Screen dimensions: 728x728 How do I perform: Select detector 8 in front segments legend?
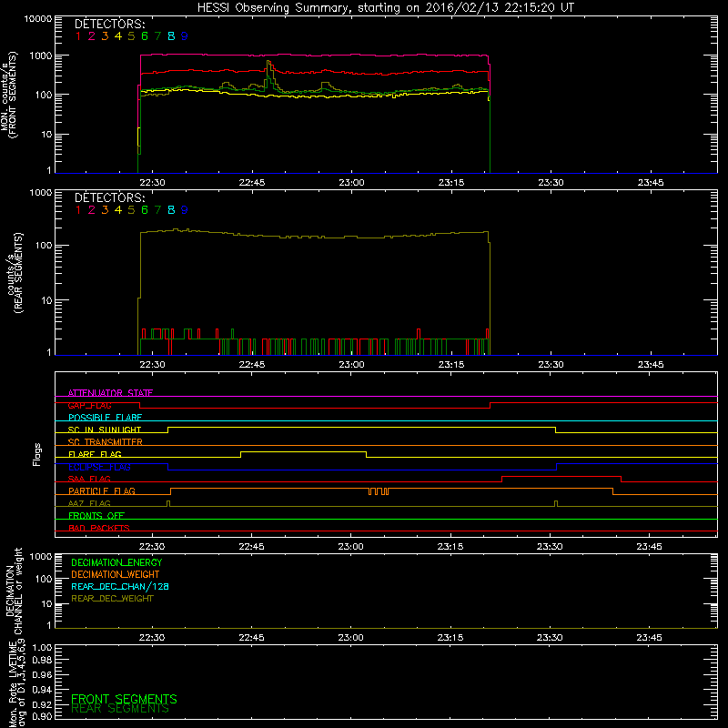[x=171, y=36]
